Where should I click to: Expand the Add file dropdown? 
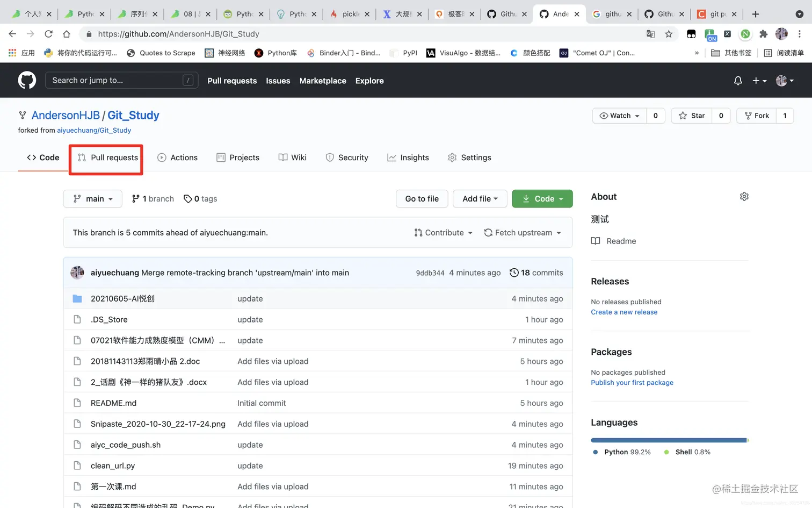pyautogui.click(x=480, y=199)
